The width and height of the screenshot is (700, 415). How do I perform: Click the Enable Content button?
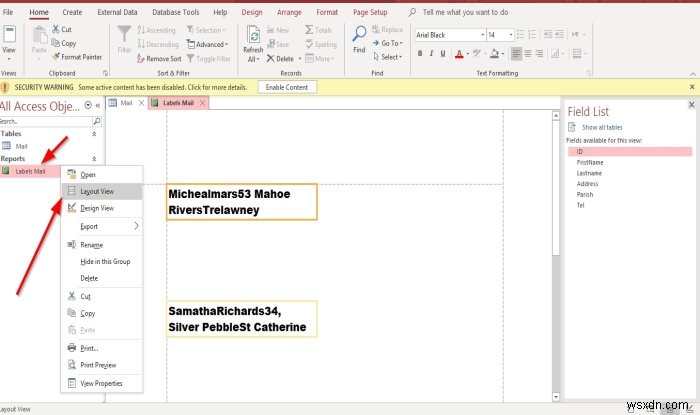pos(287,87)
